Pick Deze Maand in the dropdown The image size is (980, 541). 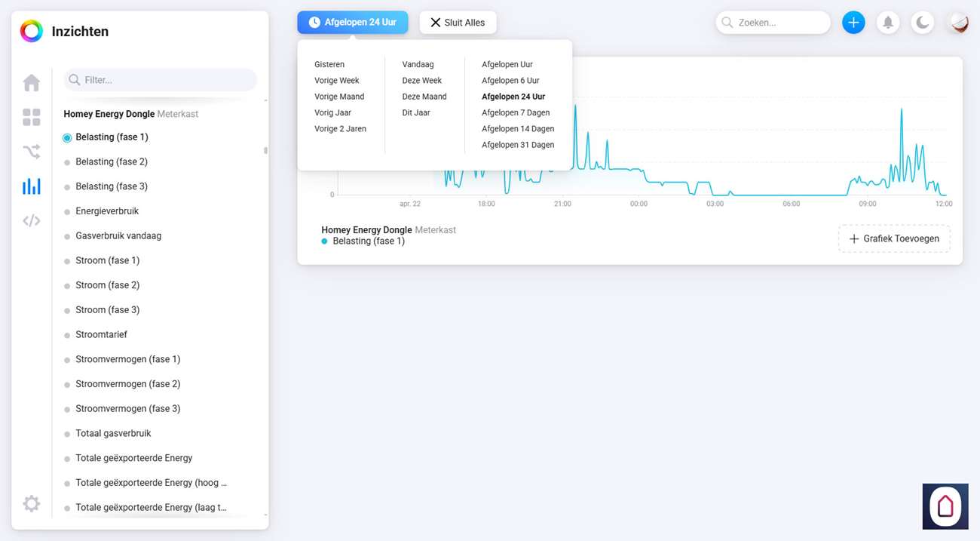(x=424, y=97)
